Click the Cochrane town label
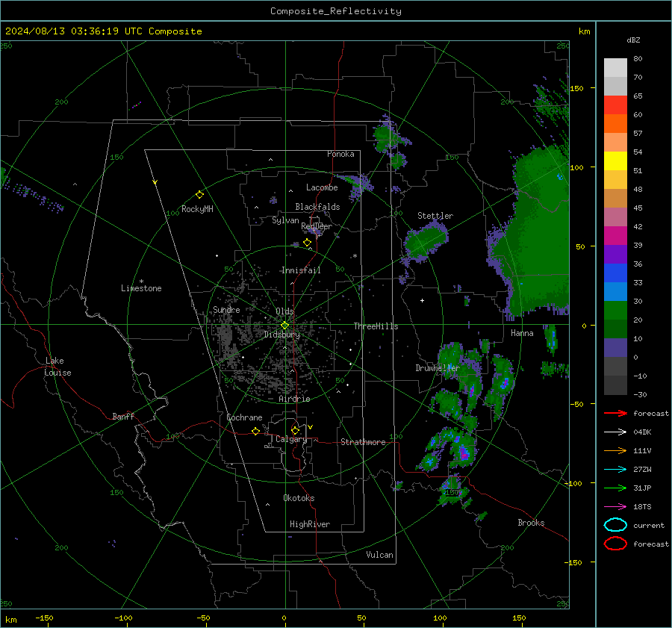 [x=244, y=417]
